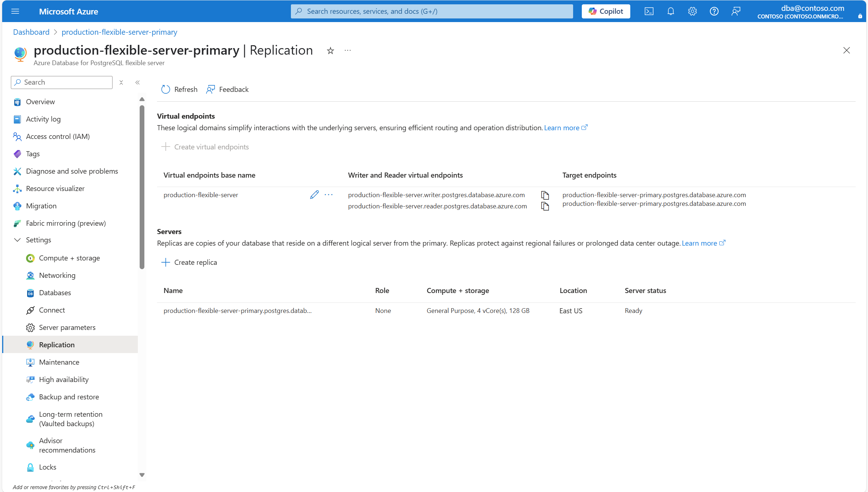The image size is (868, 492).
Task: Click the sidebar scroll up arrow
Action: (x=142, y=99)
